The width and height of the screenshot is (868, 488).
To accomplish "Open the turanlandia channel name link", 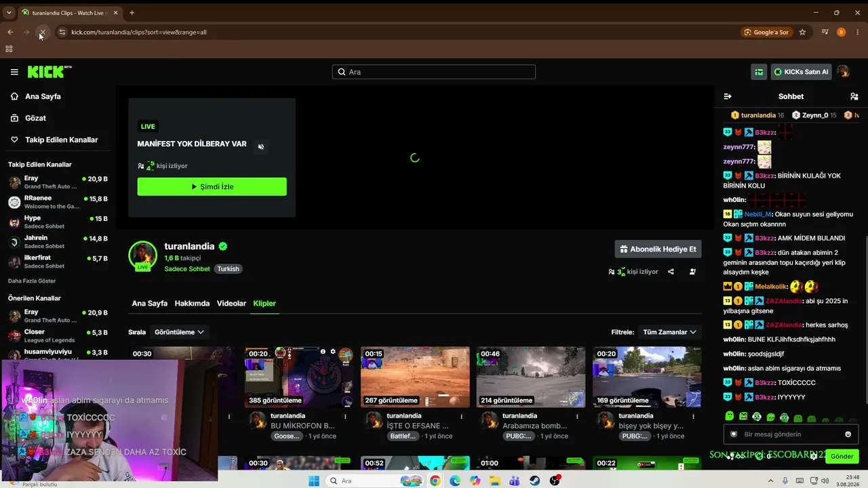I will tap(189, 247).
